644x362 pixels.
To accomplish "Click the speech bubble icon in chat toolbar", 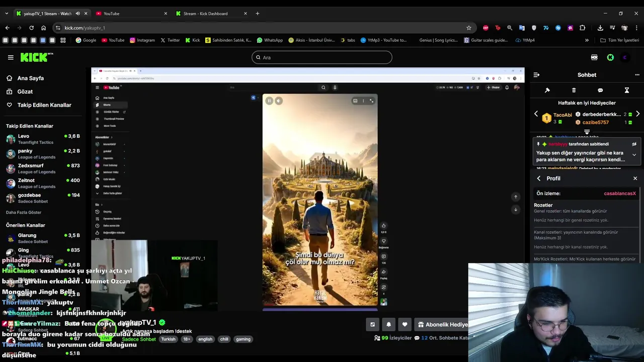I will click(x=600, y=90).
